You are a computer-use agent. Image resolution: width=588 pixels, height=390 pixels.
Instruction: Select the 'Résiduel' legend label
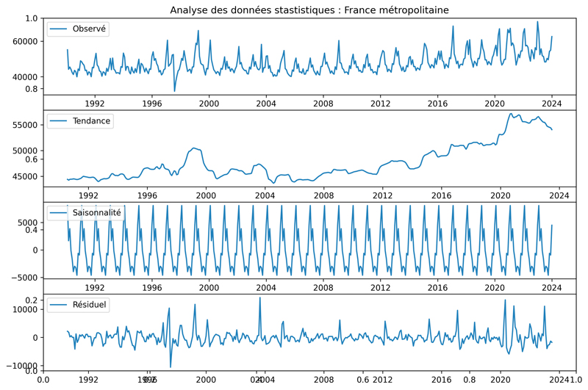(89, 305)
